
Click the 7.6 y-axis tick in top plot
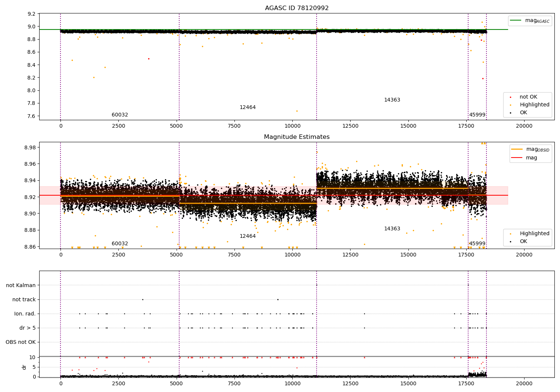click(32, 116)
